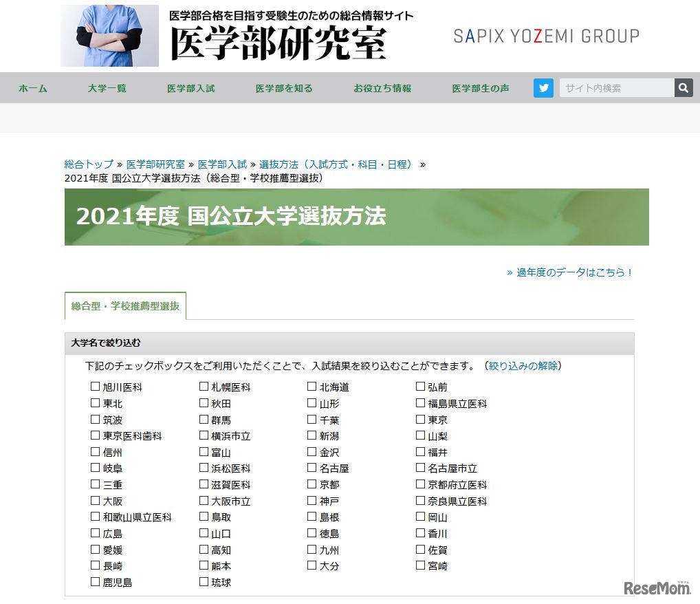Click the search magnifier icon

683,87
